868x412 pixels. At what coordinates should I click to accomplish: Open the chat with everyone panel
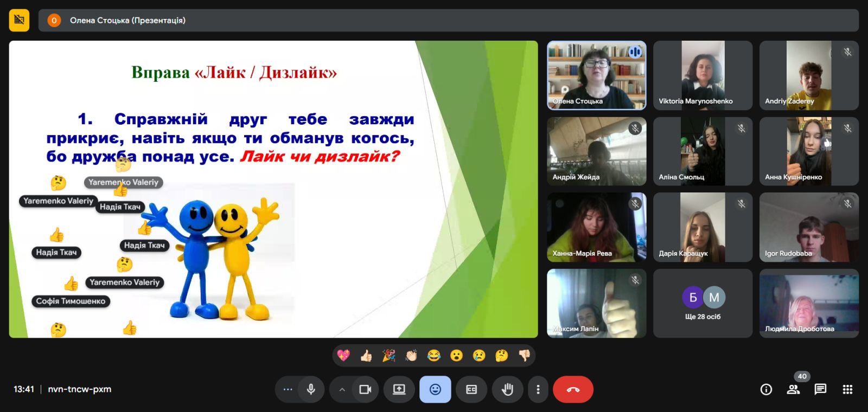(820, 389)
